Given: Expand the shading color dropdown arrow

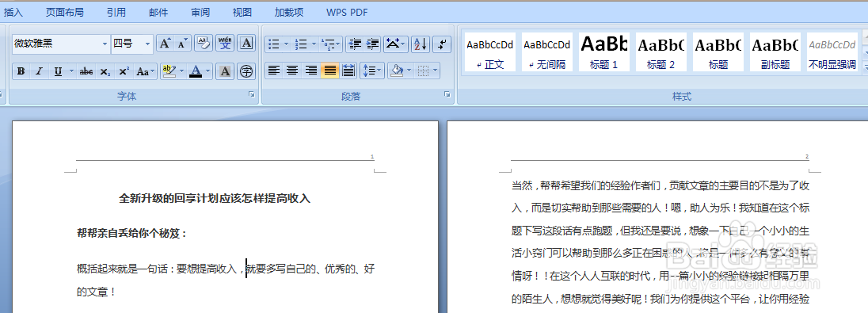Looking at the screenshot, I should coord(409,71).
